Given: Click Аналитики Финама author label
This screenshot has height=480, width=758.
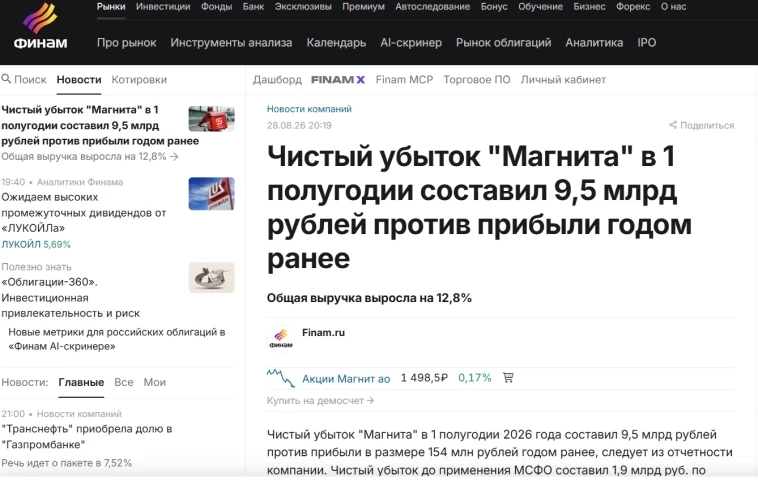Looking at the screenshot, I should pyautogui.click(x=80, y=182).
